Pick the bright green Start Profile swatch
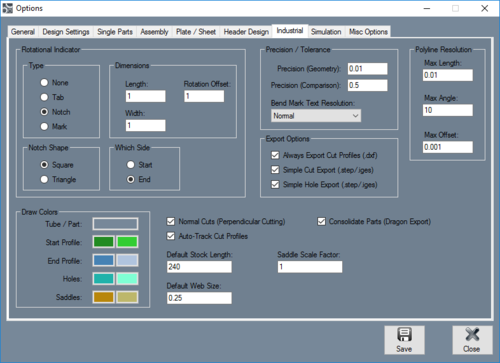The image size is (500, 363). pos(127,242)
